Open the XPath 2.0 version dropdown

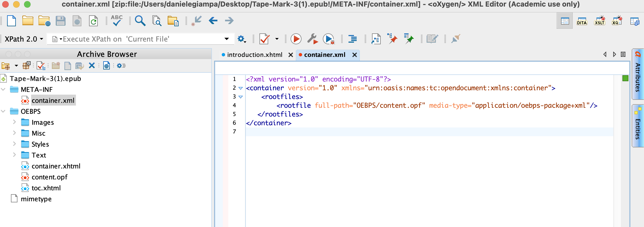click(24, 39)
